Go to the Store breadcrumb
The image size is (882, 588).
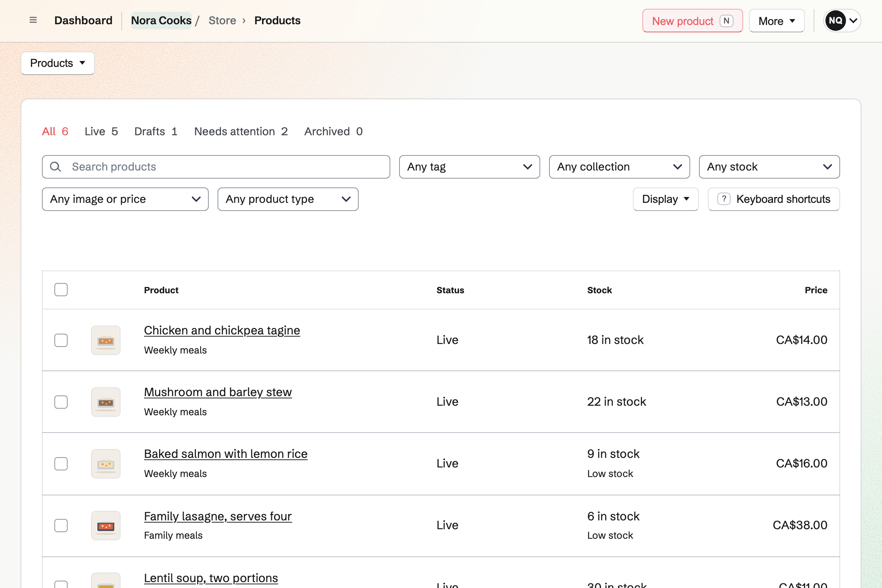click(x=222, y=20)
